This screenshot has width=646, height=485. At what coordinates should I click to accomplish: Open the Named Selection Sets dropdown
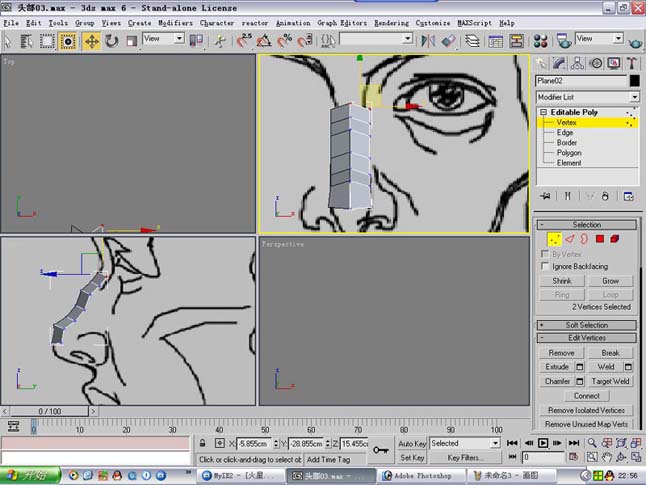[407, 39]
